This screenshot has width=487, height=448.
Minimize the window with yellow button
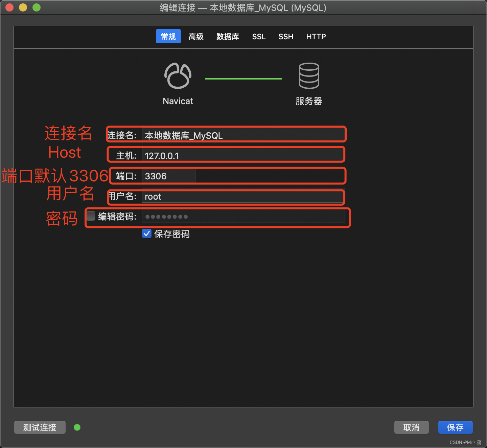click(x=23, y=7)
